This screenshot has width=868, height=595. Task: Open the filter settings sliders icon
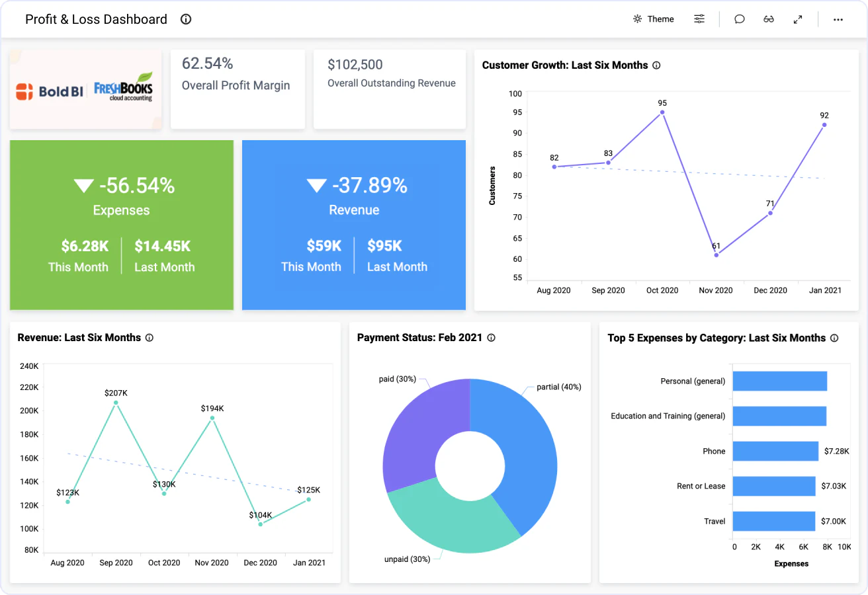click(x=699, y=19)
